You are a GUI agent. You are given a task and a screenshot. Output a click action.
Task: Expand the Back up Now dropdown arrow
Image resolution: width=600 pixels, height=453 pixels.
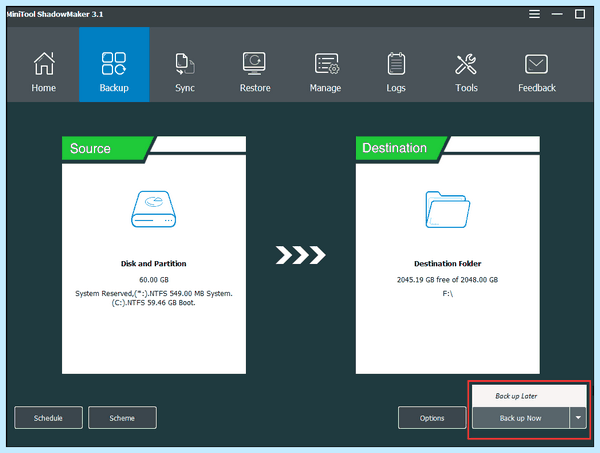click(578, 418)
